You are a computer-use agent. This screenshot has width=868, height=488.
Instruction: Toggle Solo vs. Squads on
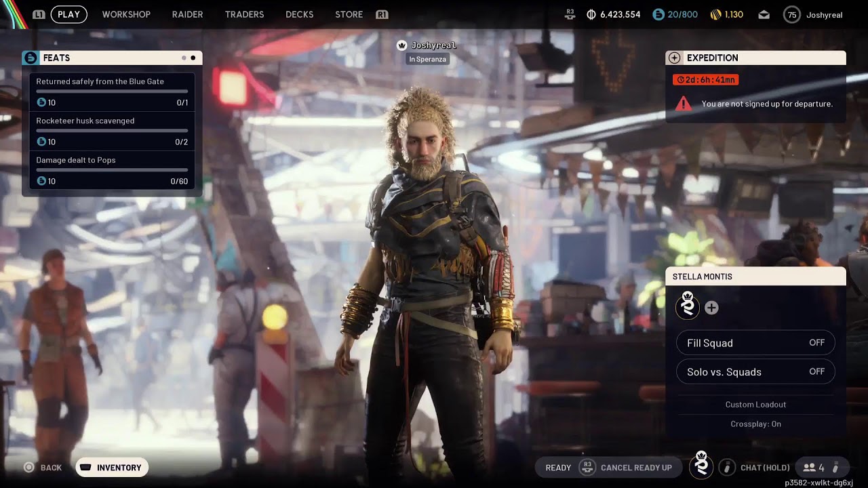[755, 371]
